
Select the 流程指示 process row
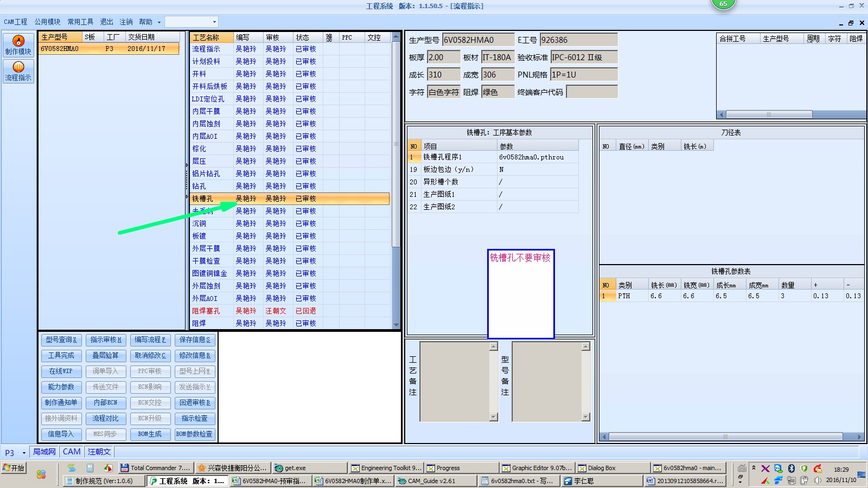(x=290, y=49)
